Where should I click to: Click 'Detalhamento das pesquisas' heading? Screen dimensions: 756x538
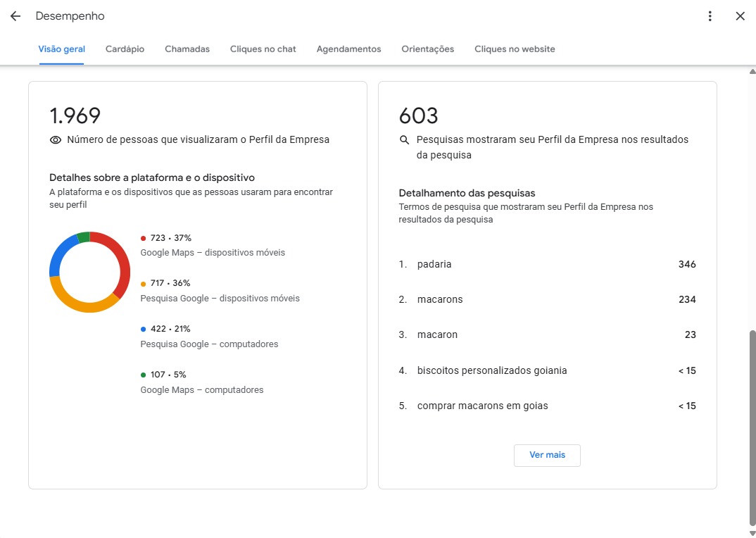coord(467,194)
